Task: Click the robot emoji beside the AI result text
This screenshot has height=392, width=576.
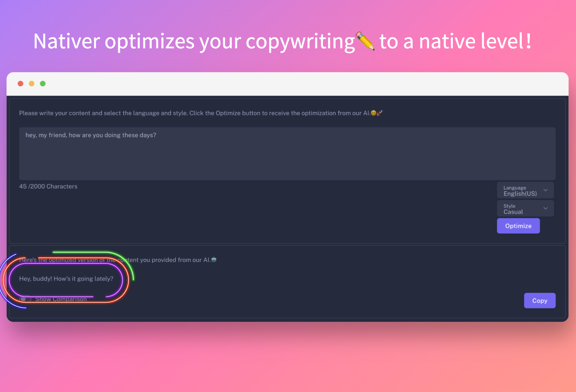Action: [214, 260]
